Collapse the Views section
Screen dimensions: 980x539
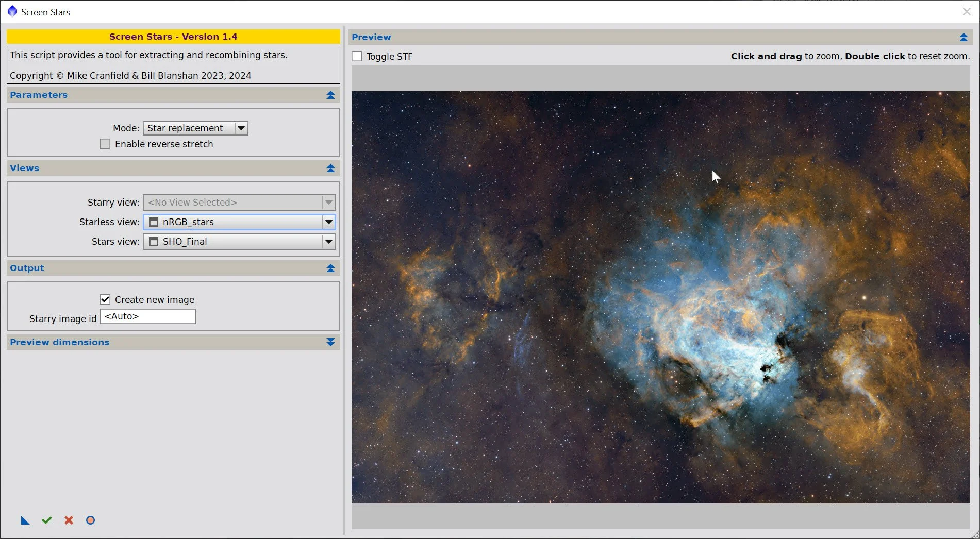tap(330, 169)
